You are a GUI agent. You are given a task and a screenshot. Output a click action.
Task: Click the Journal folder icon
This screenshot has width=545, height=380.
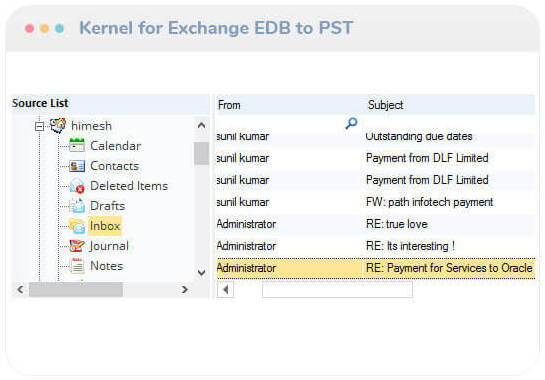[77, 246]
